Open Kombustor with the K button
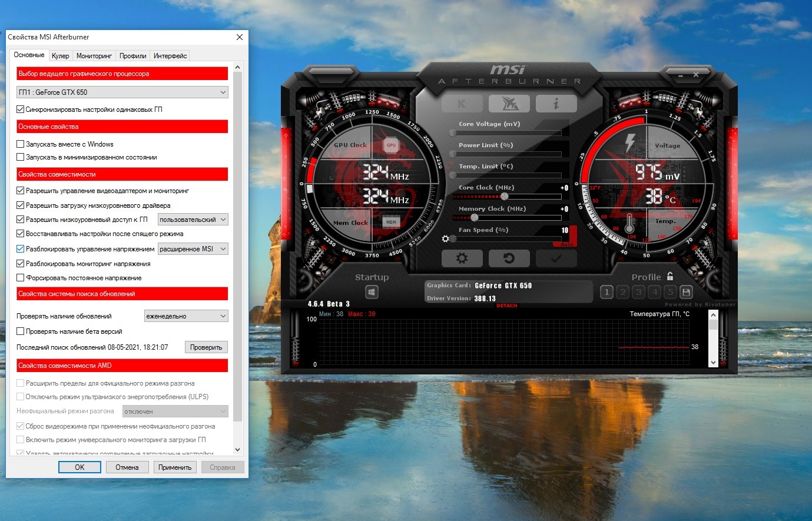 point(462,104)
